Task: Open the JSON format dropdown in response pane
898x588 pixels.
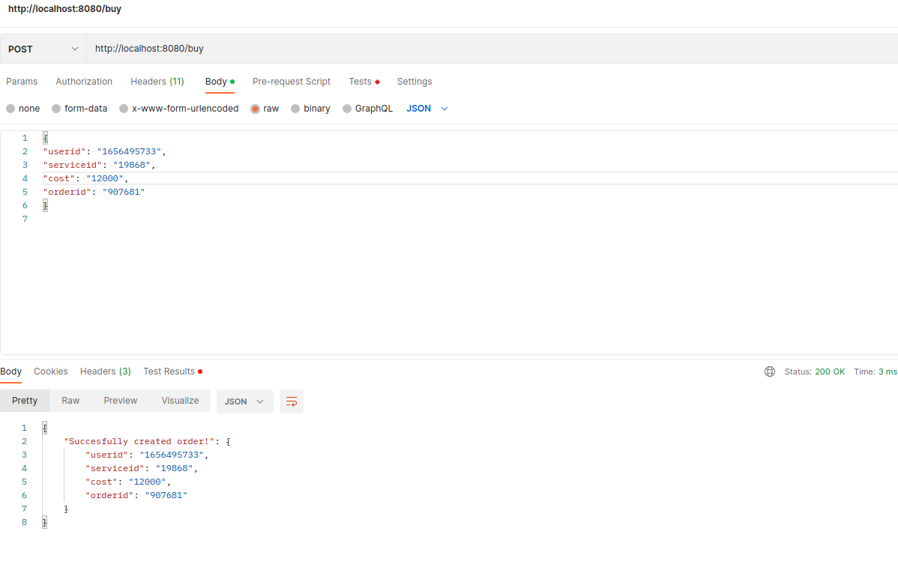Action: point(244,401)
